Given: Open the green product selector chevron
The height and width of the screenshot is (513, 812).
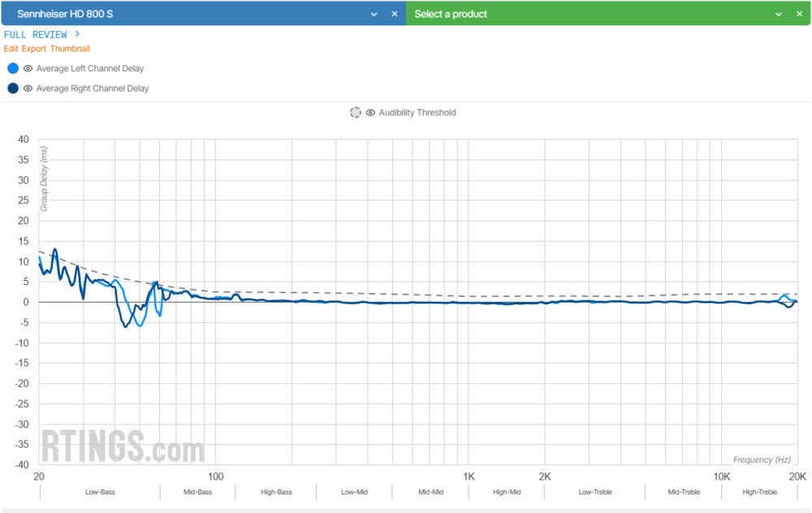Looking at the screenshot, I should (x=779, y=14).
